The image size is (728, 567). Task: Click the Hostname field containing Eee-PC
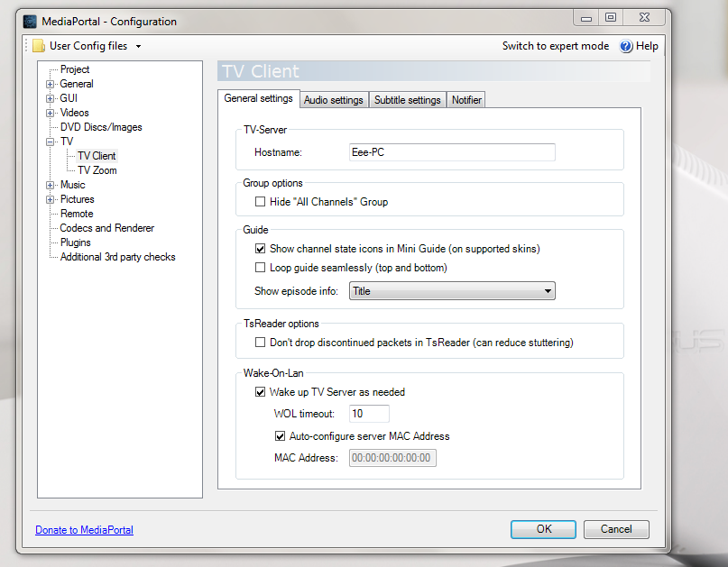coord(452,152)
